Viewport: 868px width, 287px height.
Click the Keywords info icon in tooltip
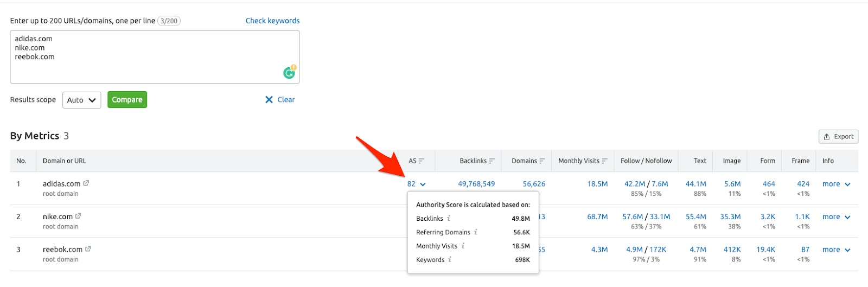(x=450, y=260)
